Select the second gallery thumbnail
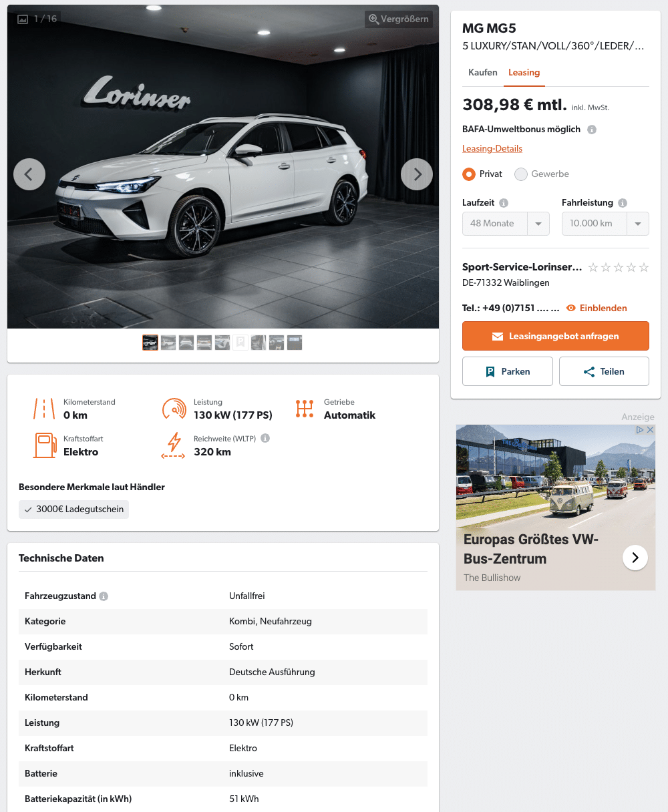 pyautogui.click(x=168, y=343)
